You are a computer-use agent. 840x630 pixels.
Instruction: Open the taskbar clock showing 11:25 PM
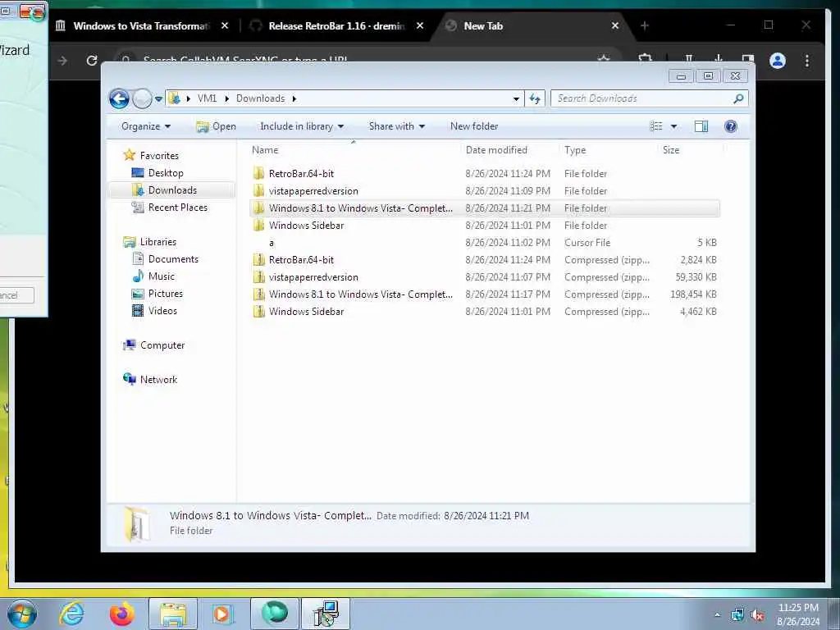[x=798, y=614]
